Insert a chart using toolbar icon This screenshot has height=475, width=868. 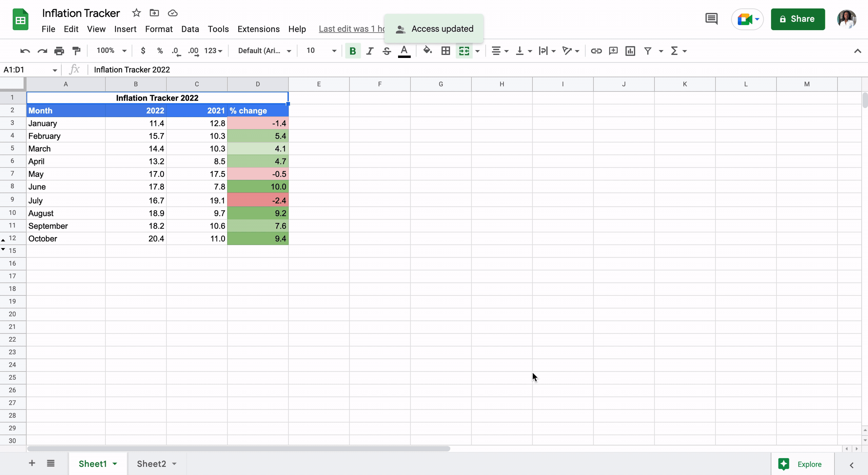[630, 51]
